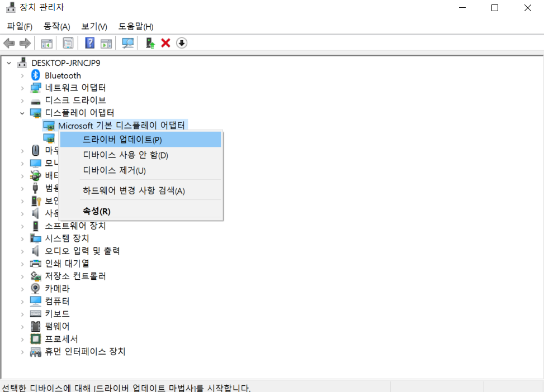Select the 네트워크 어댑터 label

point(75,88)
